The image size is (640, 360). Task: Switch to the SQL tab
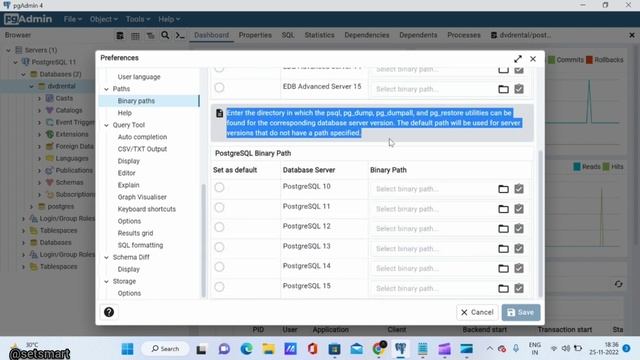click(288, 35)
